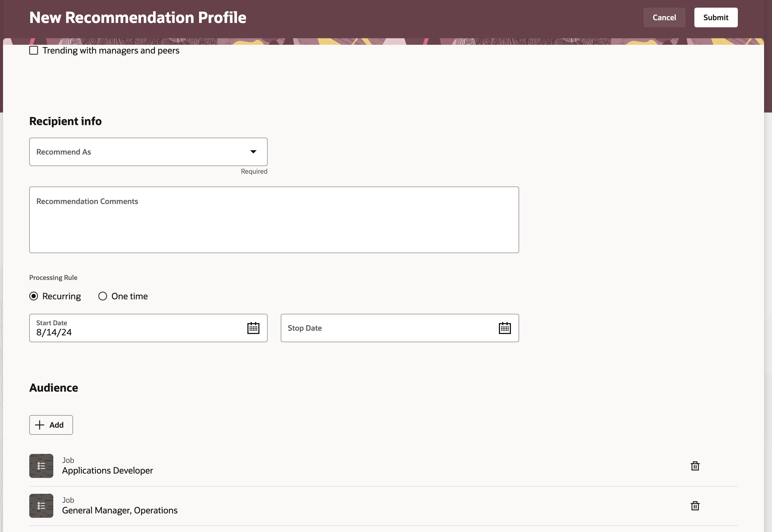Toggle the Recurring processing rule radio button

(33, 296)
